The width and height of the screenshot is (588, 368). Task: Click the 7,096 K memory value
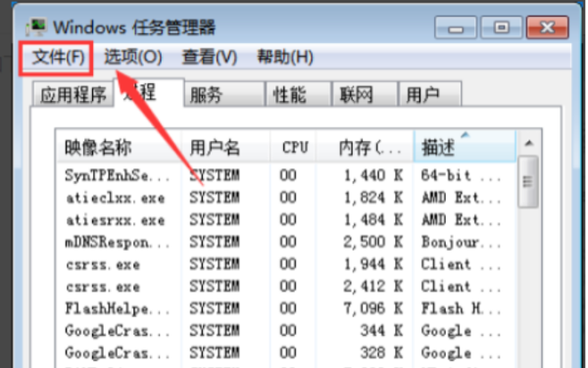pyautogui.click(x=373, y=309)
